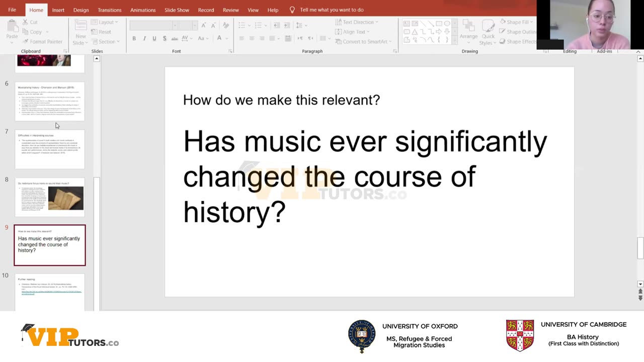644x362 pixels.
Task: Click thumbnail pane scroll up arrow
Action: 97,59
